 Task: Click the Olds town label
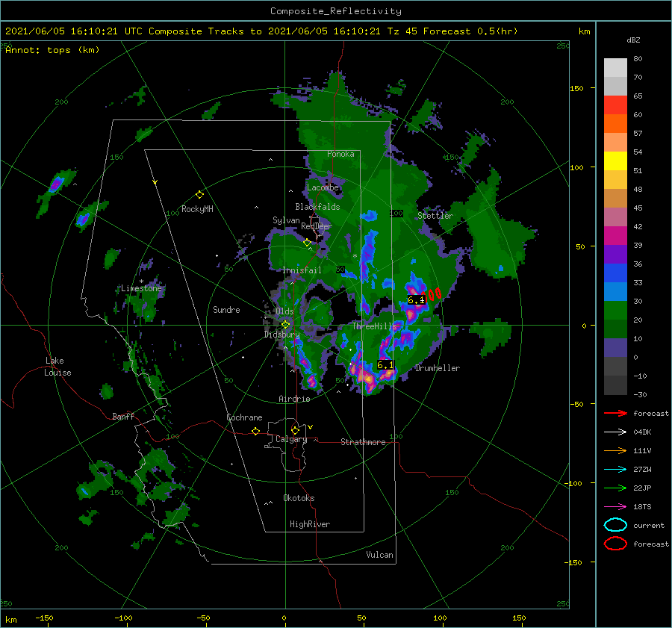pos(284,311)
